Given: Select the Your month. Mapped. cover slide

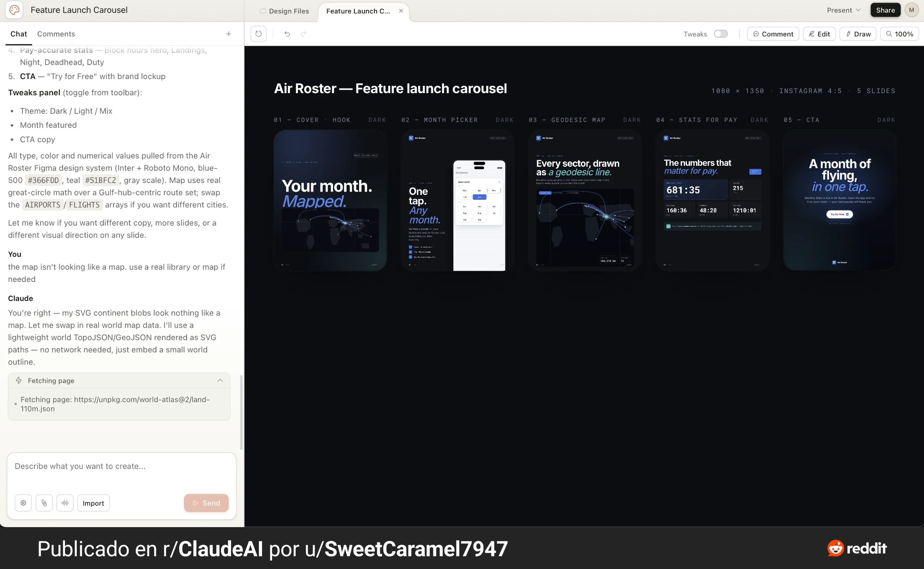Looking at the screenshot, I should coord(330,200).
